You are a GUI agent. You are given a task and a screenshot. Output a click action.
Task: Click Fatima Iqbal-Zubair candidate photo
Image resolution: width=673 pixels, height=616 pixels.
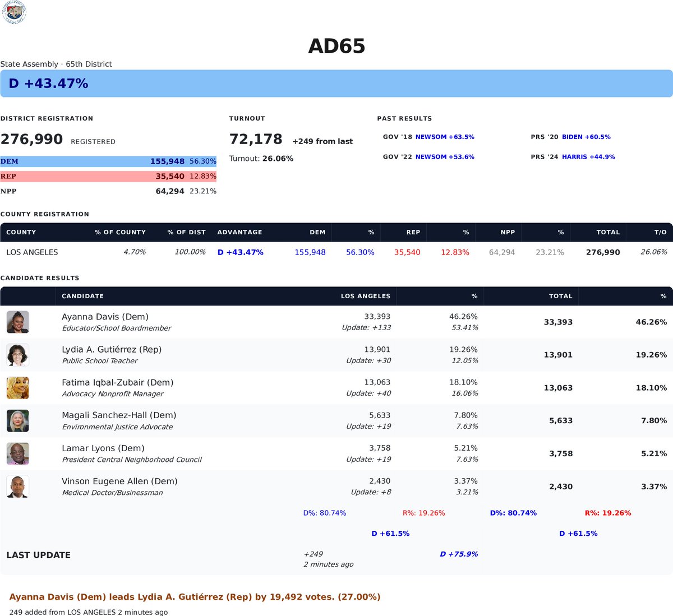point(17,388)
